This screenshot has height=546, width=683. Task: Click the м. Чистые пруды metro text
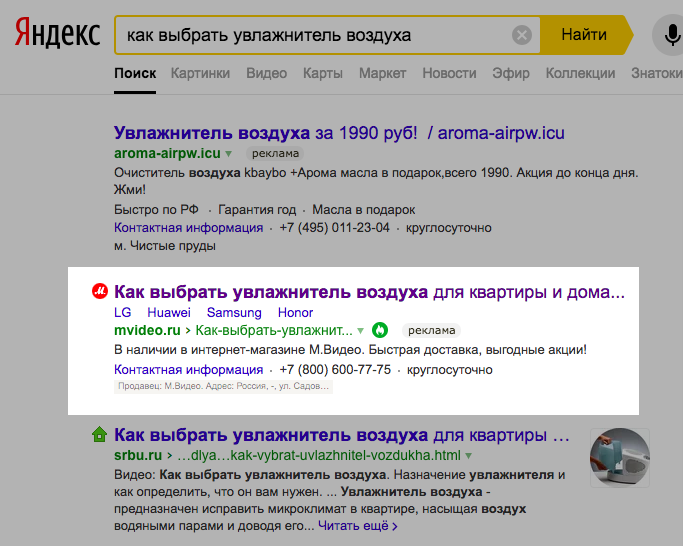(x=165, y=246)
